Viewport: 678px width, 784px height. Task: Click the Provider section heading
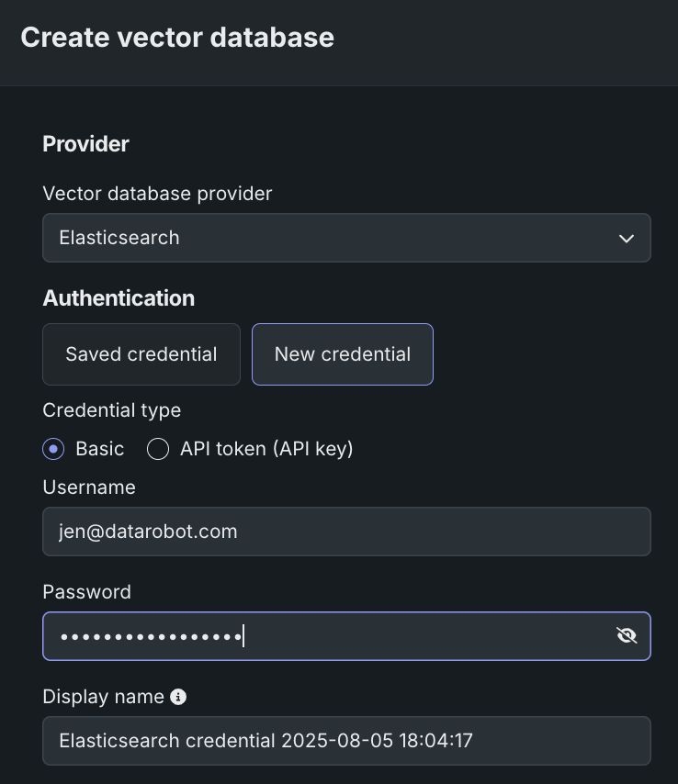tap(86, 144)
